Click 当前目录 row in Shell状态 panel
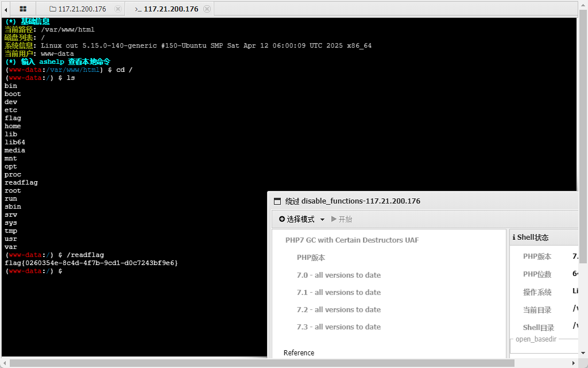 [550, 310]
